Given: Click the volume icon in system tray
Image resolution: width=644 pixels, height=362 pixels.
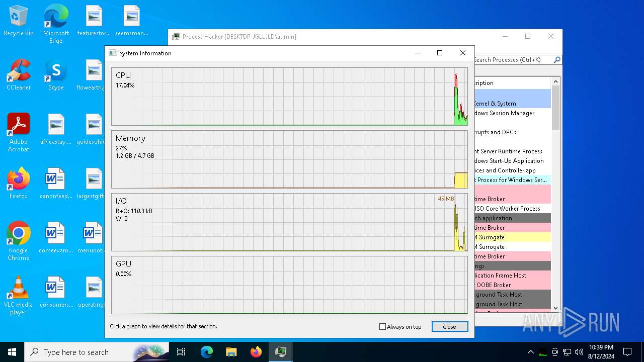Looking at the screenshot, I should [x=579, y=352].
